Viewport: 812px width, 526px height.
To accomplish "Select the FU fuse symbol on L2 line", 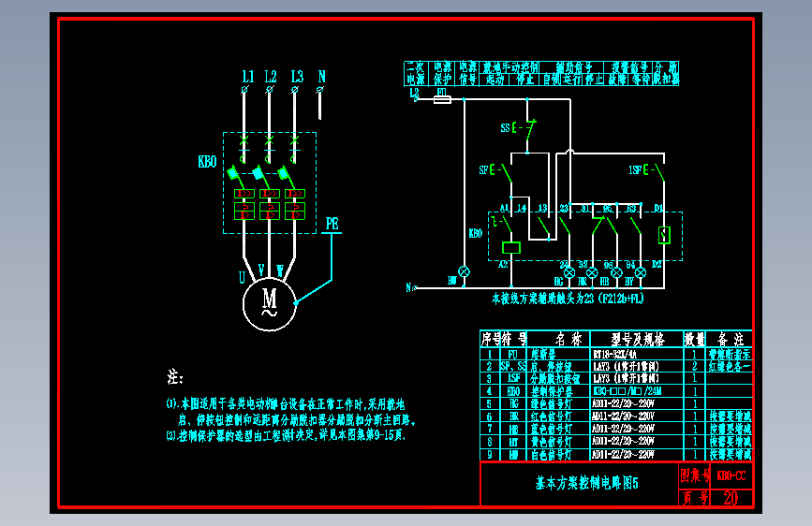I will click(442, 99).
